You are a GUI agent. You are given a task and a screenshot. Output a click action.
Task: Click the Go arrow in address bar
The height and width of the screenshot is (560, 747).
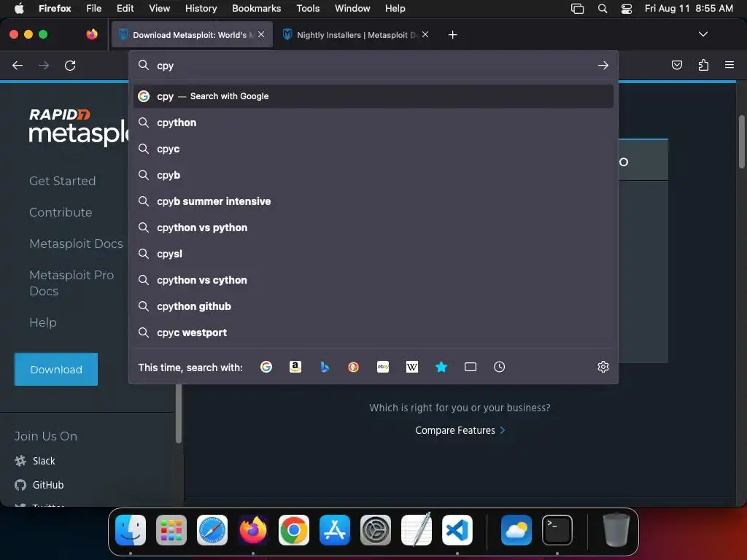pos(603,65)
